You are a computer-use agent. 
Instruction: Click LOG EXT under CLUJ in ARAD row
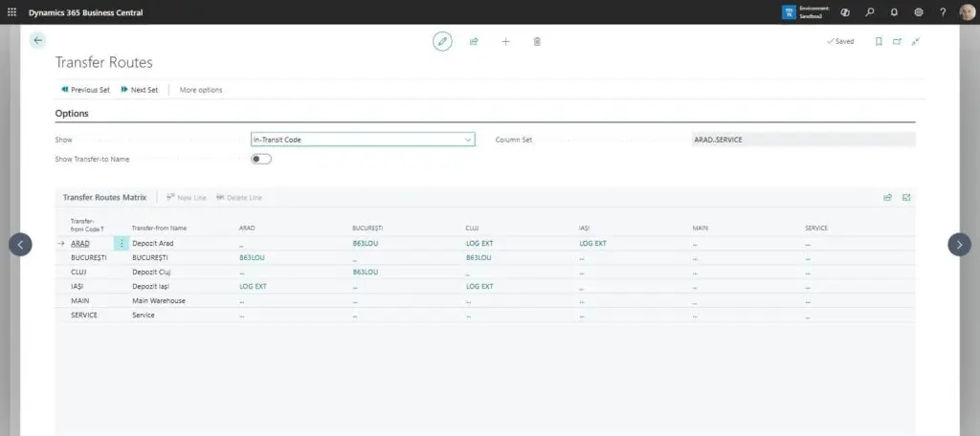(479, 244)
